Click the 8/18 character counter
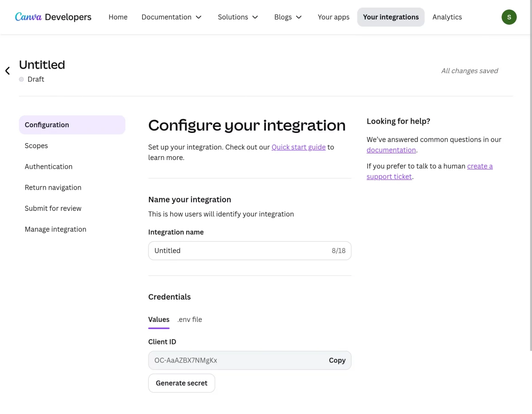Image resolution: width=532 pixels, height=414 pixels. [x=338, y=250]
